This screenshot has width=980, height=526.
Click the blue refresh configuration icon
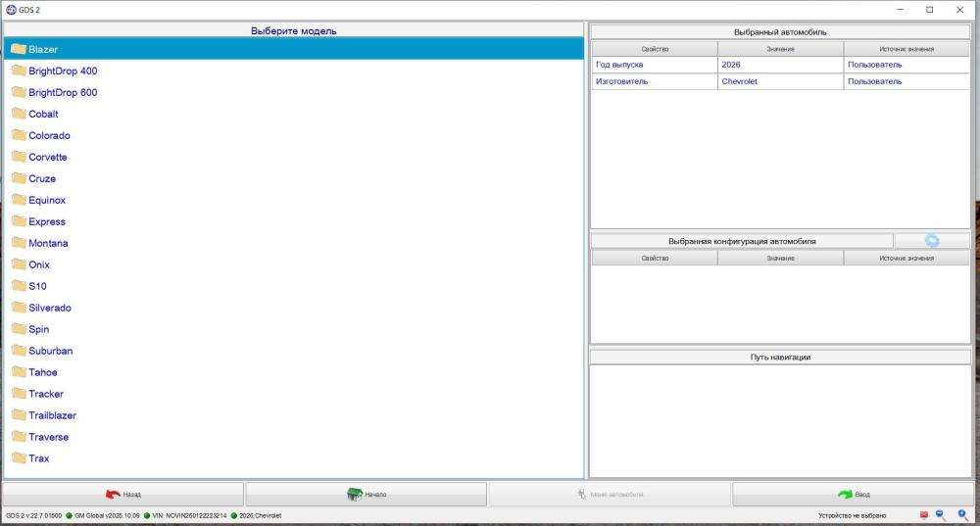tap(932, 241)
